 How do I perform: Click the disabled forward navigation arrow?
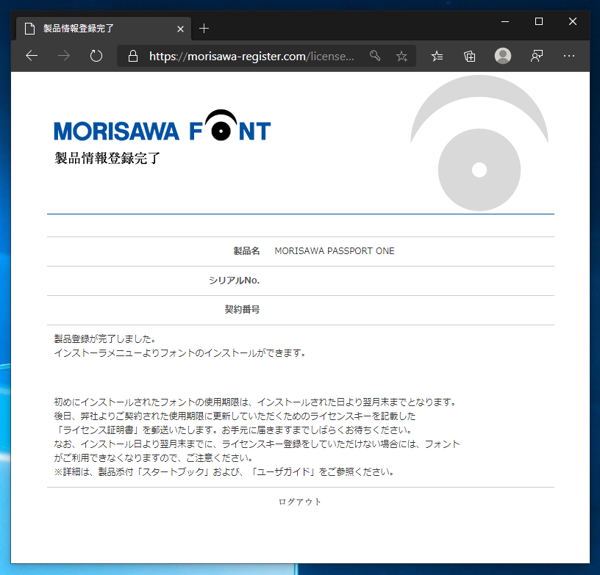click(64, 56)
